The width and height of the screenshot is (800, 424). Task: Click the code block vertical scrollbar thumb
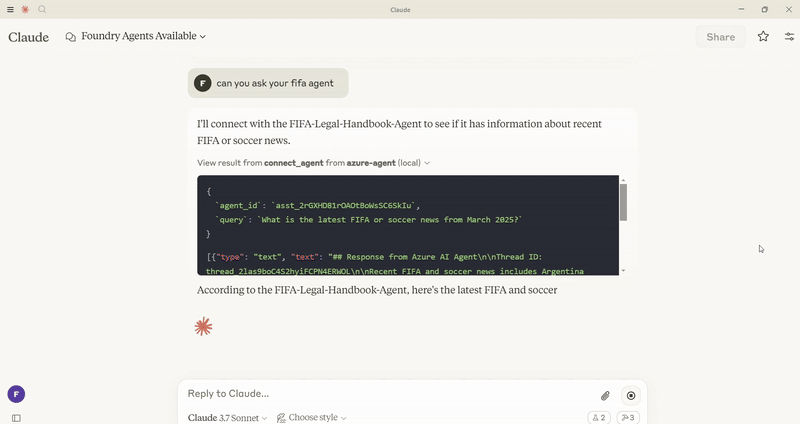[623, 201]
